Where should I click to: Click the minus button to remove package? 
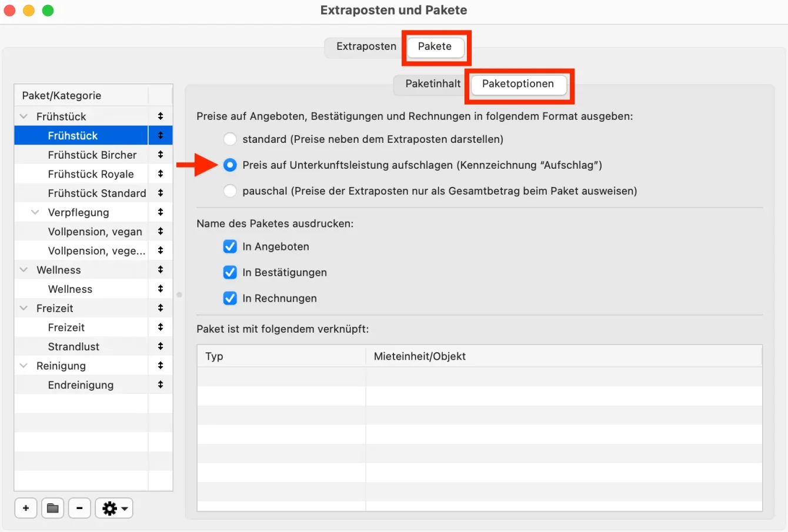pyautogui.click(x=79, y=508)
